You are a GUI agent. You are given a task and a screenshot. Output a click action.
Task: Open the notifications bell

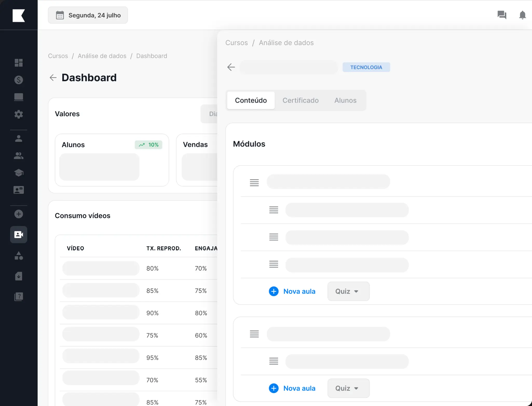[522, 15]
